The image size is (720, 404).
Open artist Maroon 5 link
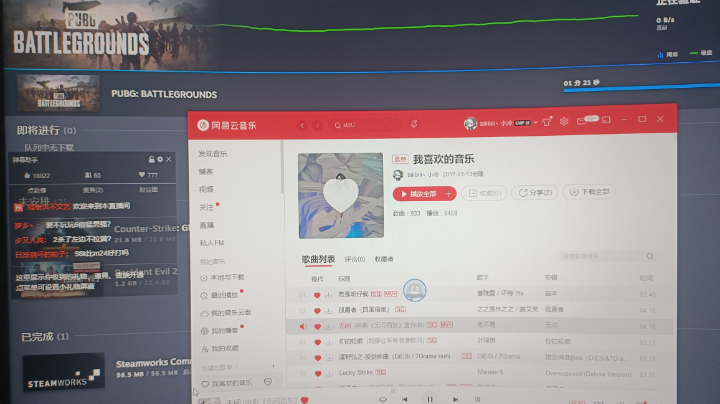coord(490,372)
